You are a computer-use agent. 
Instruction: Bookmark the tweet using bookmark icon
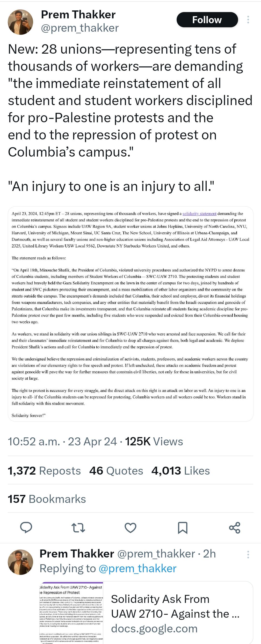click(182, 528)
